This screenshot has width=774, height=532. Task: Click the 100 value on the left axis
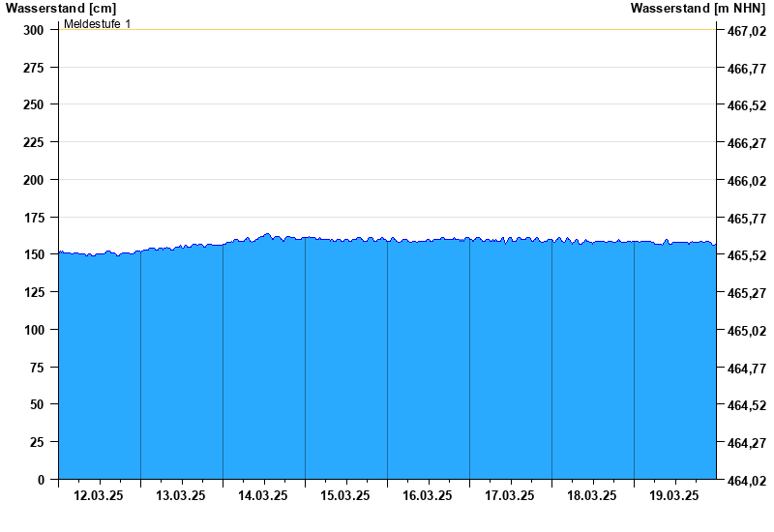(x=34, y=330)
